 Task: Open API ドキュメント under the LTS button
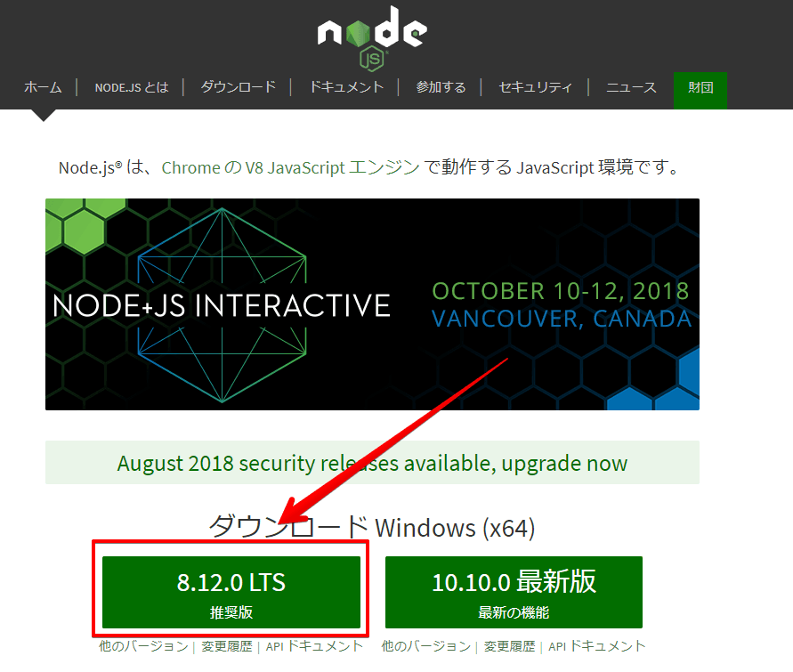point(315,646)
